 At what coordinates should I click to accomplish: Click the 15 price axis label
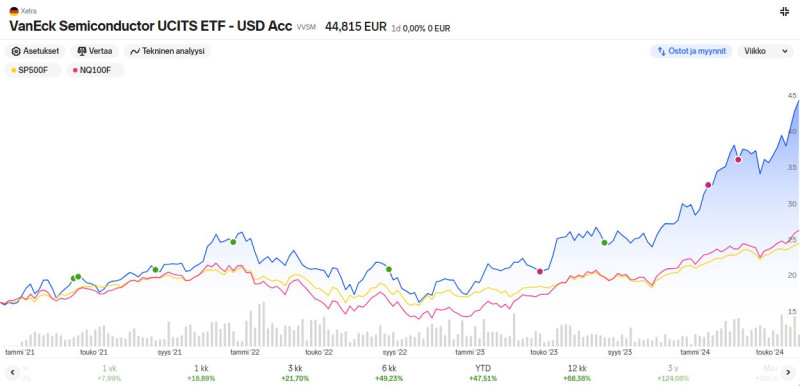click(x=792, y=312)
